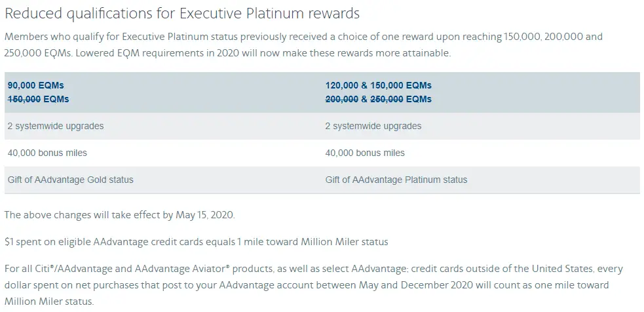Click the '90,000 EQMs' table header
Viewport: 644px width, 312px height.
[x=36, y=85]
